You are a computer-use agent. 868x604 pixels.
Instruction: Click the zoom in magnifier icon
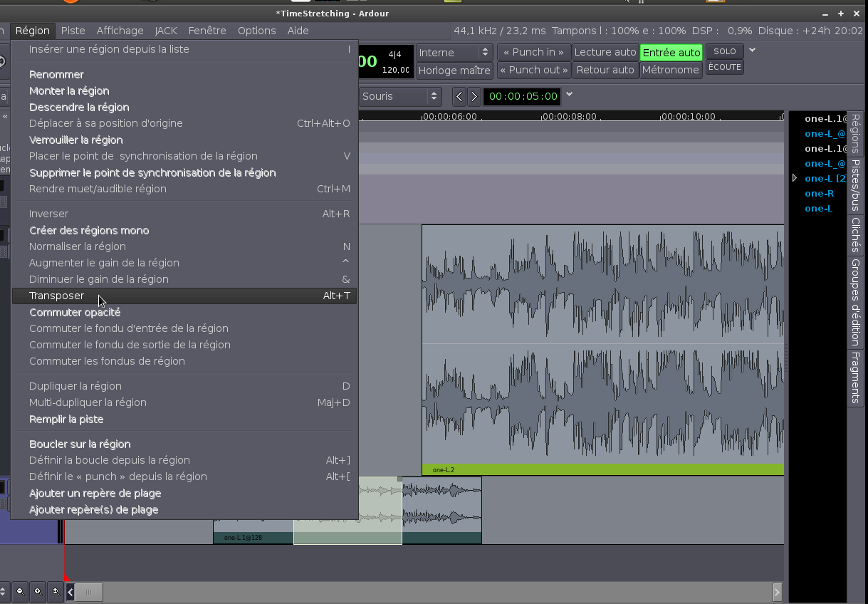tap(38, 591)
